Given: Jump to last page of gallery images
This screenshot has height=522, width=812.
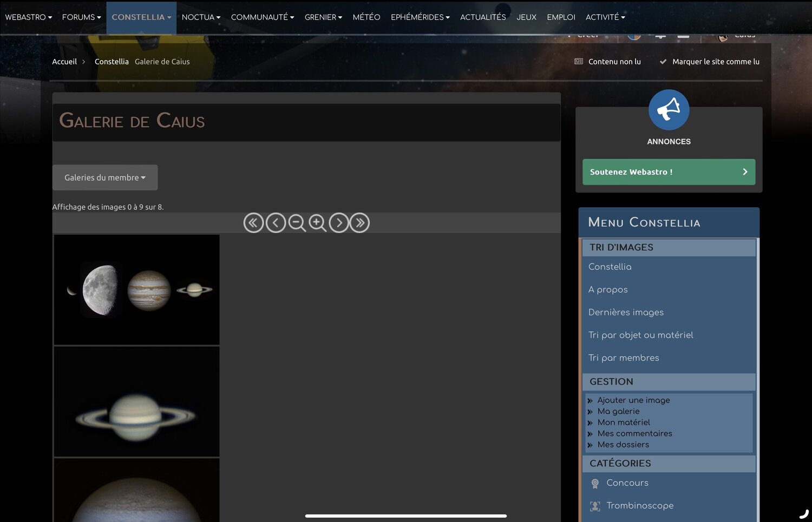Looking at the screenshot, I should click(x=359, y=223).
